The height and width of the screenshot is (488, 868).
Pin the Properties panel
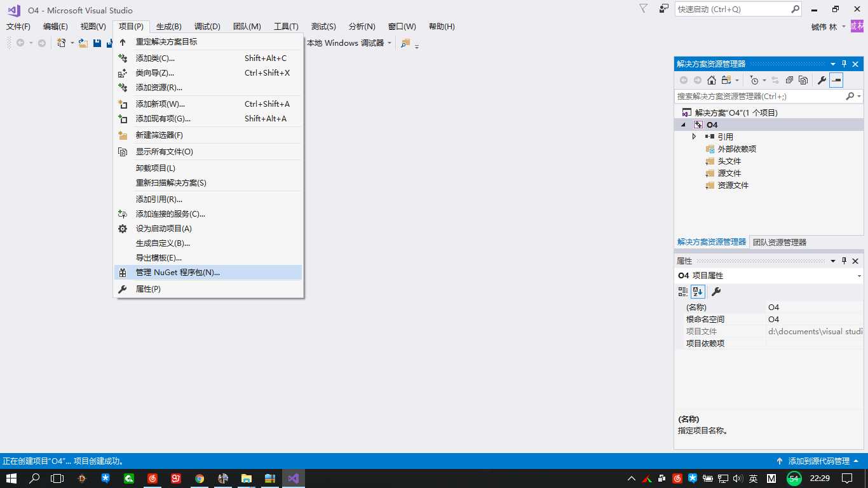pos(844,261)
